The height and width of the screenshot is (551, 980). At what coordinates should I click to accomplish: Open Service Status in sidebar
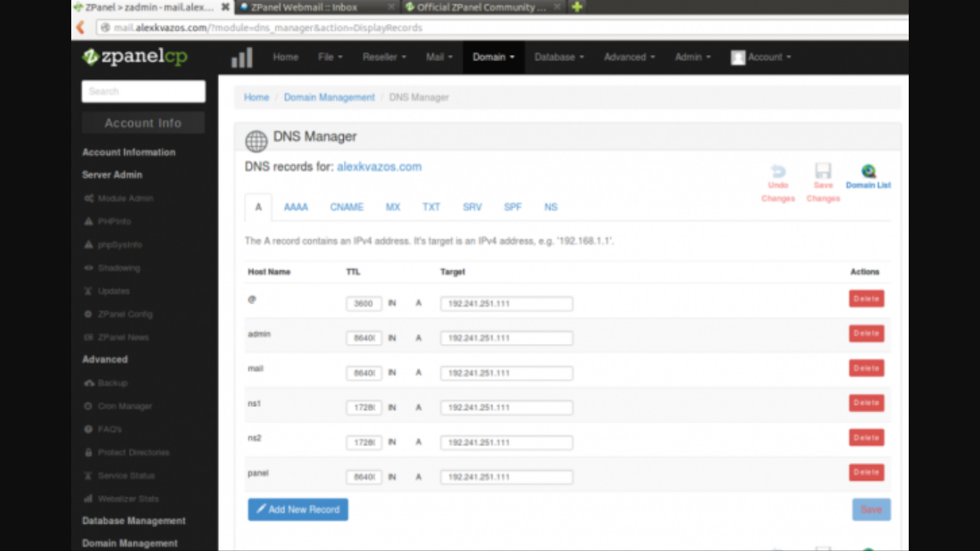pyautogui.click(x=119, y=475)
